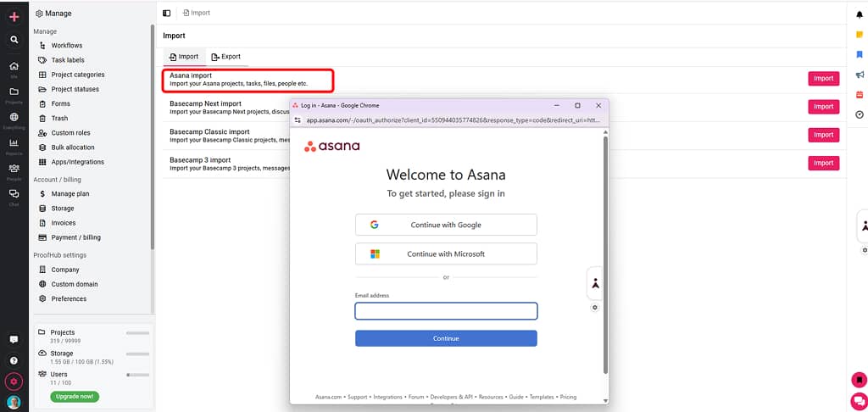
Task: Click Import button for Asana import
Action: pos(823,79)
